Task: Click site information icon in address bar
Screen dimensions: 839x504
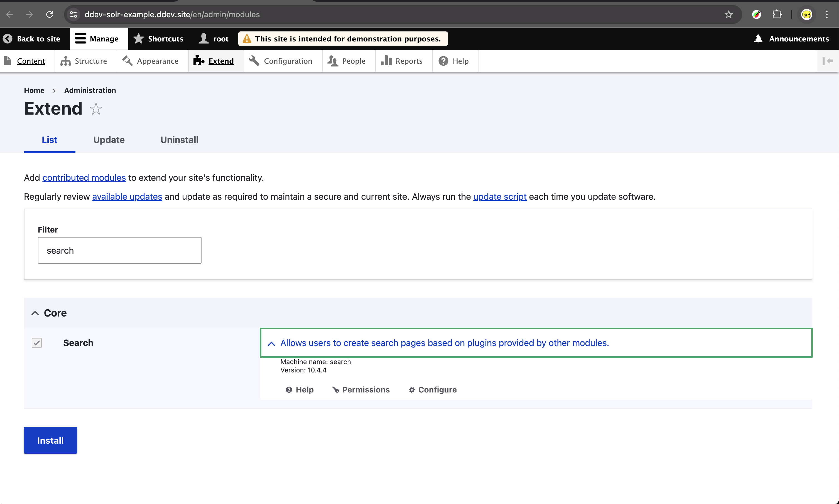Action: pyautogui.click(x=73, y=15)
